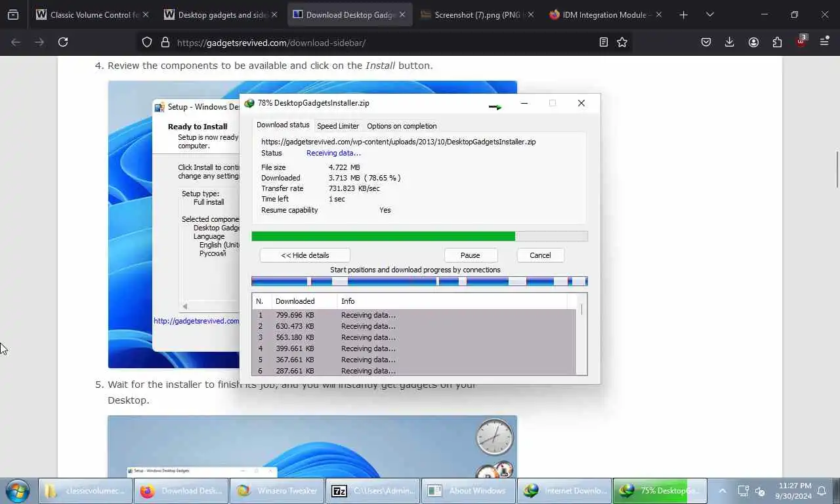Screen dimensions: 840x504
Task: Open Winaero Tweaker taskbar item
Action: click(277, 491)
